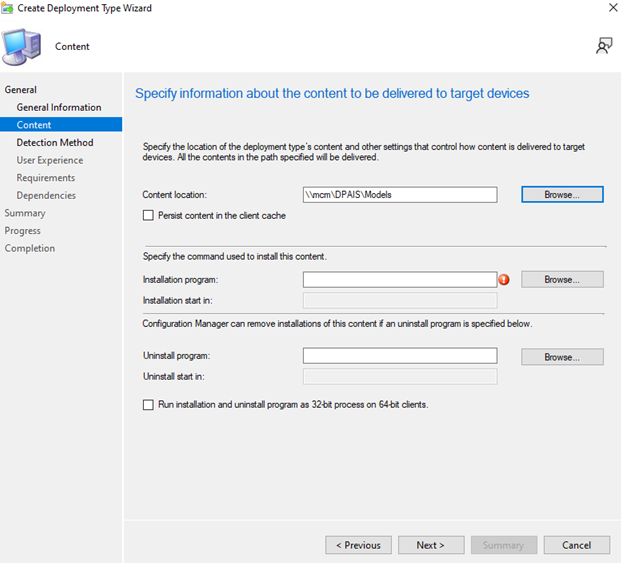The height and width of the screenshot is (563, 621).
Task: Click 'Specify the command used to install' text
Action: click(x=235, y=257)
